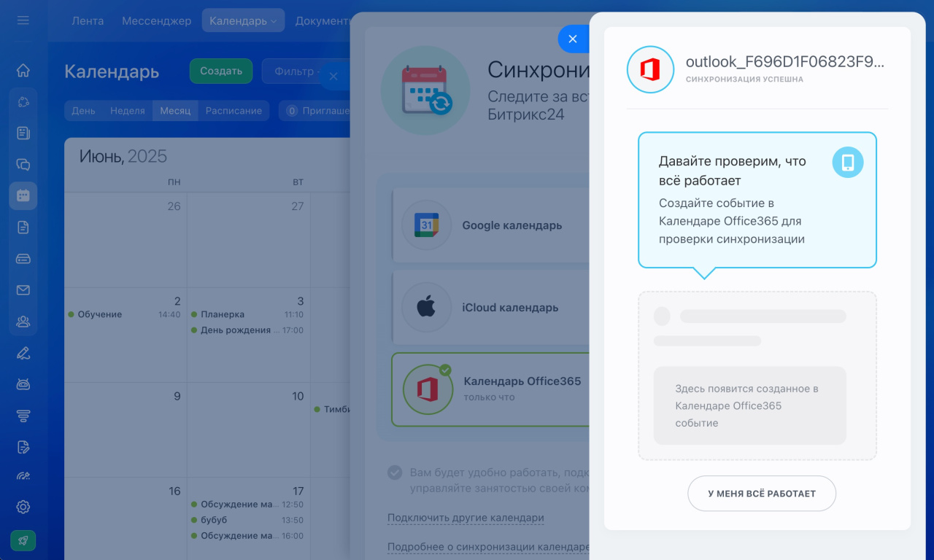The width and height of the screenshot is (934, 560).
Task: Open Обучение event on June 2
Action: pyautogui.click(x=124, y=314)
